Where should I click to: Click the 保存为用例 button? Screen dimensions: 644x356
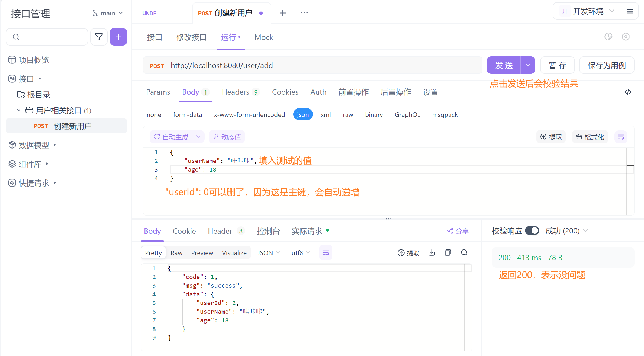click(607, 65)
